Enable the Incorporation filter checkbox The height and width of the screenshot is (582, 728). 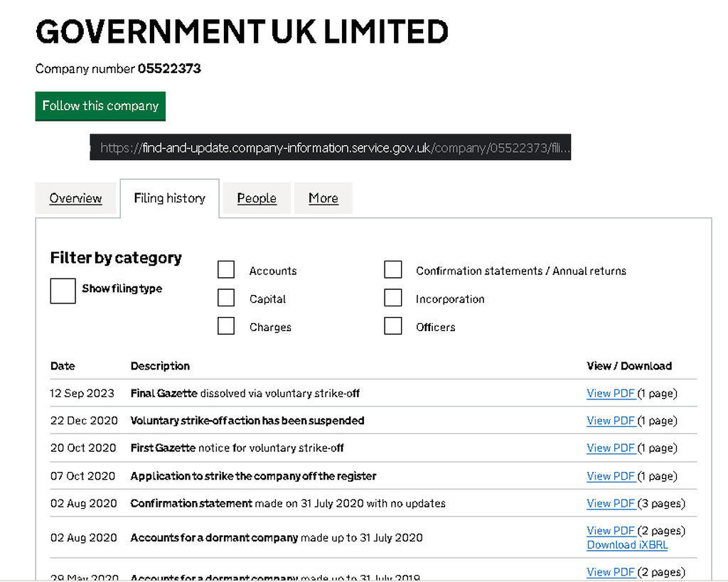(x=393, y=298)
